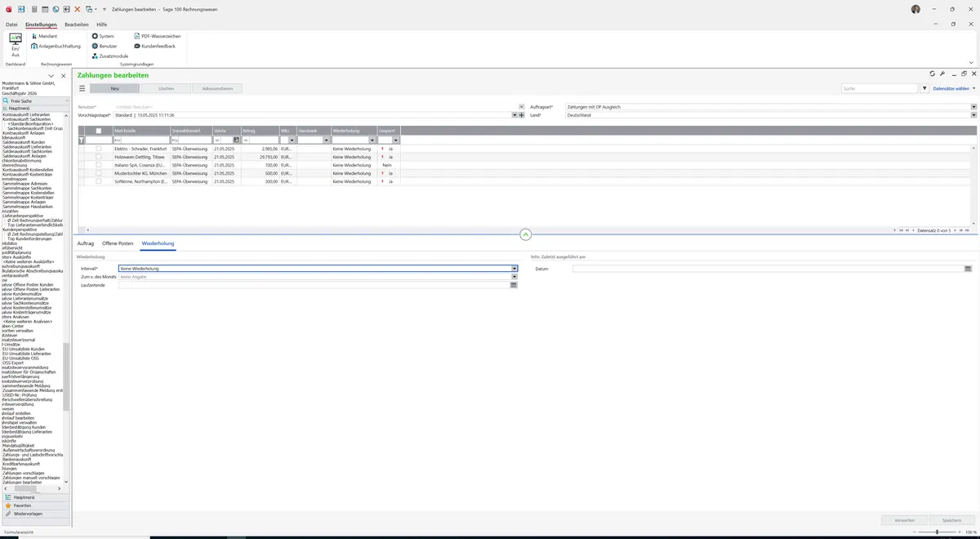Open Benutzer settings in ribbon
The height and width of the screenshot is (539, 980).
[104, 46]
